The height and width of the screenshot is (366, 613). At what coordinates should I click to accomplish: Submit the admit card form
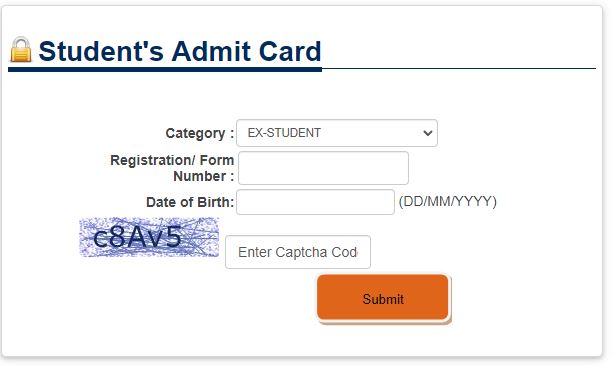383,298
